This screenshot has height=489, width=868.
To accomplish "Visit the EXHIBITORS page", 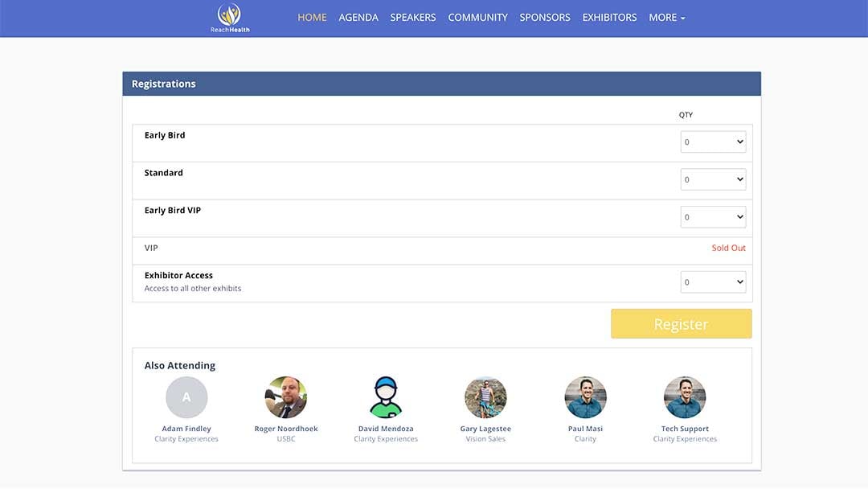I will (x=609, y=17).
